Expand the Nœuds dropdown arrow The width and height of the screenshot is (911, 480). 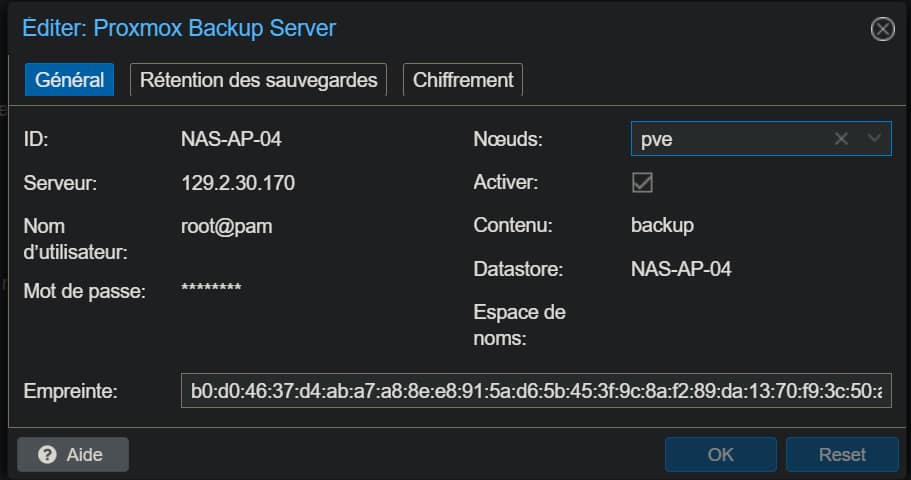point(875,139)
